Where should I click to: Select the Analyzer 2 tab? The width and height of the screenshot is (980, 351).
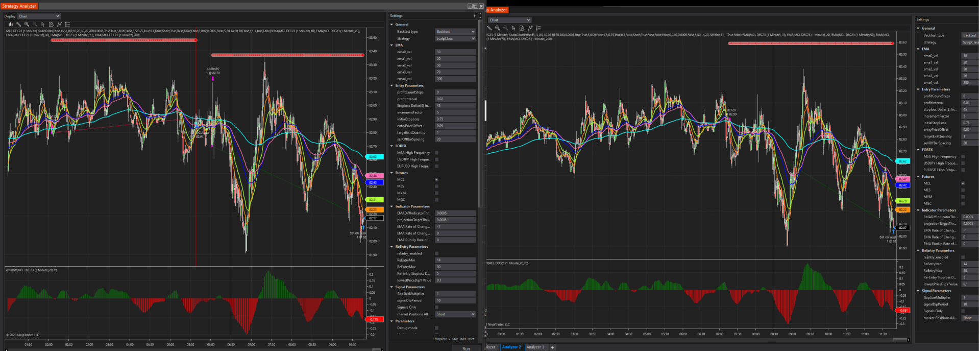[x=511, y=347]
